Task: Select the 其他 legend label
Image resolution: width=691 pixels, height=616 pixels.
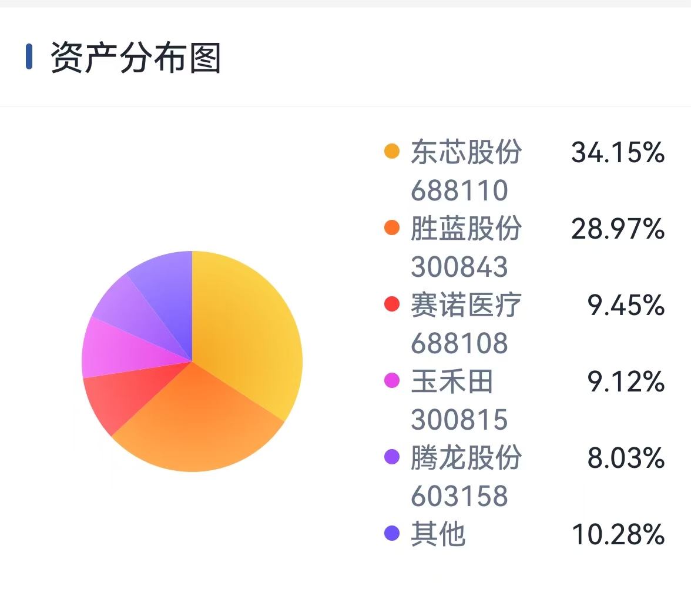Action: point(438,534)
